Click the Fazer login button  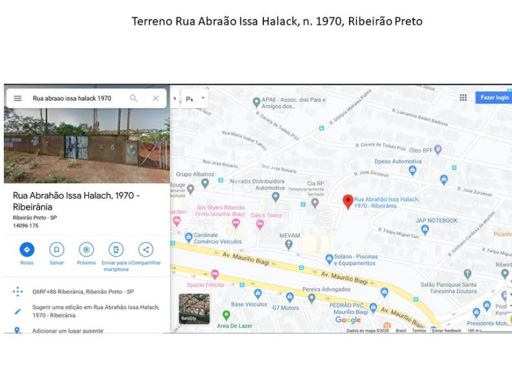pyautogui.click(x=494, y=97)
